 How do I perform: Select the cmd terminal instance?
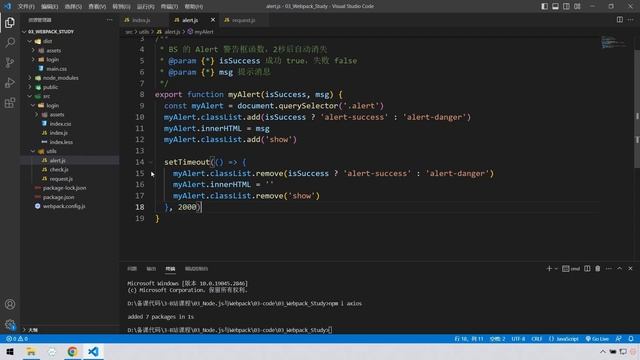(571, 269)
